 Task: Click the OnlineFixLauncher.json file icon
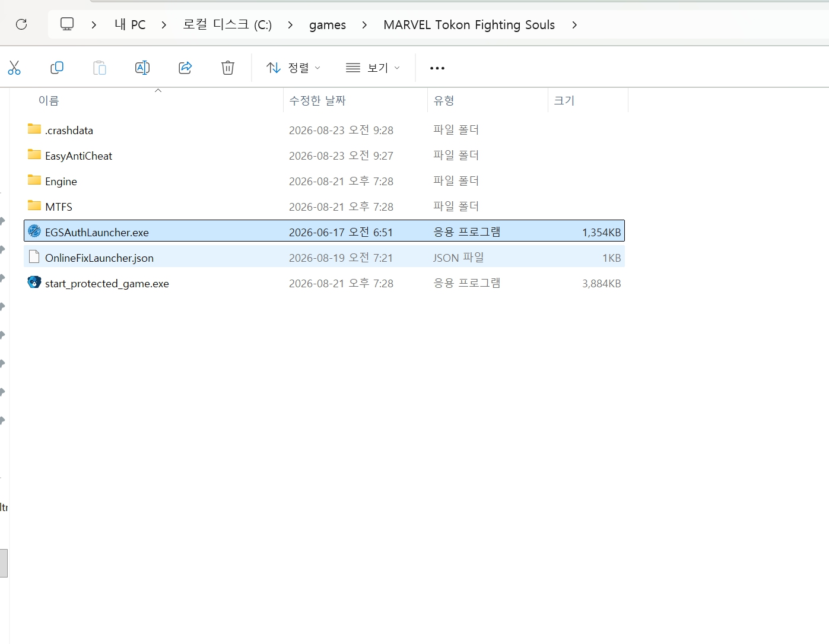click(x=34, y=257)
